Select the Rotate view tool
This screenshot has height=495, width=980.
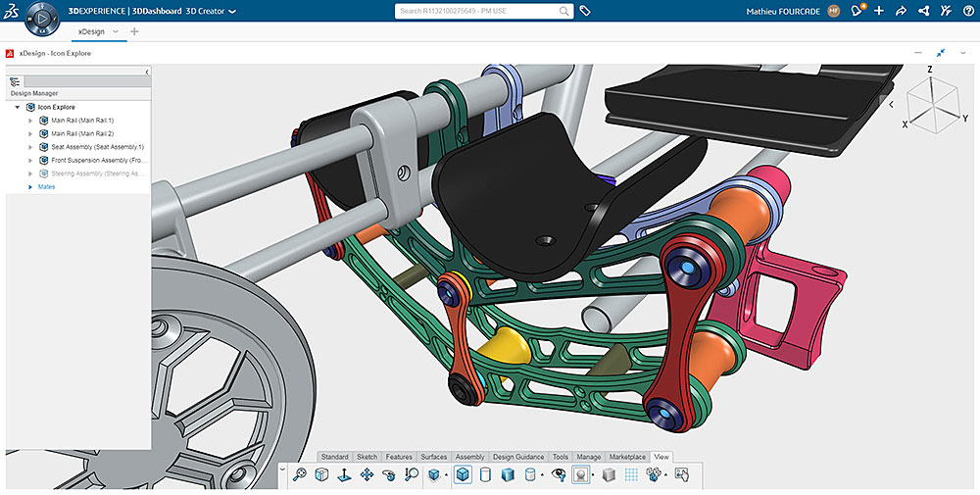pyautogui.click(x=389, y=475)
